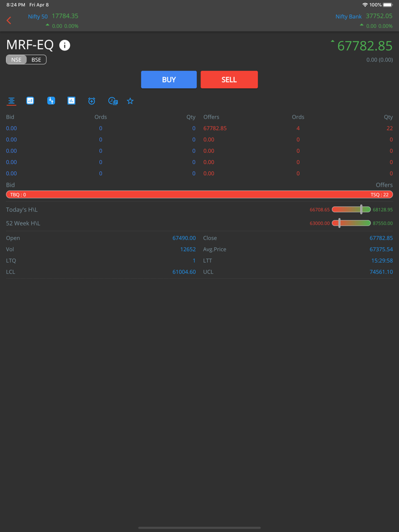Switch exchange to NSE
Image resolution: width=399 pixels, height=532 pixels.
click(16, 60)
